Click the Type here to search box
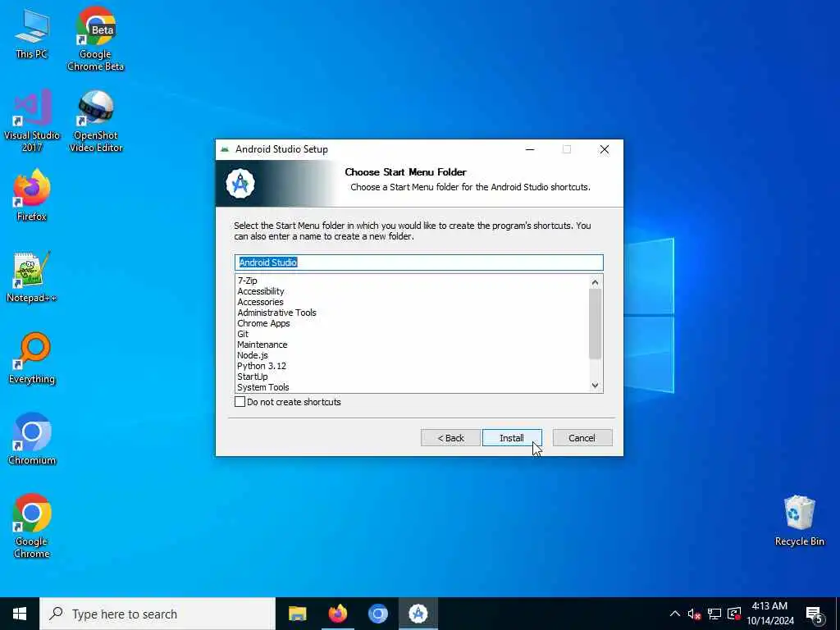 pyautogui.click(x=157, y=614)
